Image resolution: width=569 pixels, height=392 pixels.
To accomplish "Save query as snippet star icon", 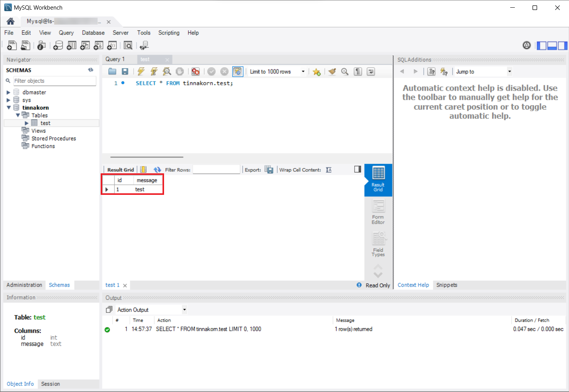I will pos(317,72).
